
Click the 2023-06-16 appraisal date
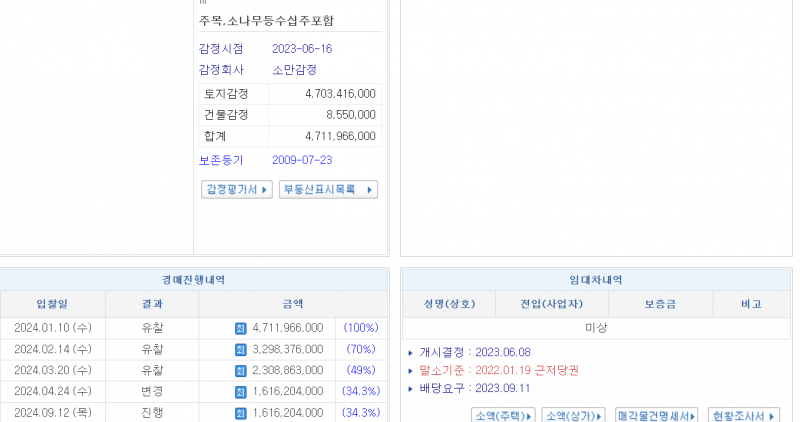301,48
